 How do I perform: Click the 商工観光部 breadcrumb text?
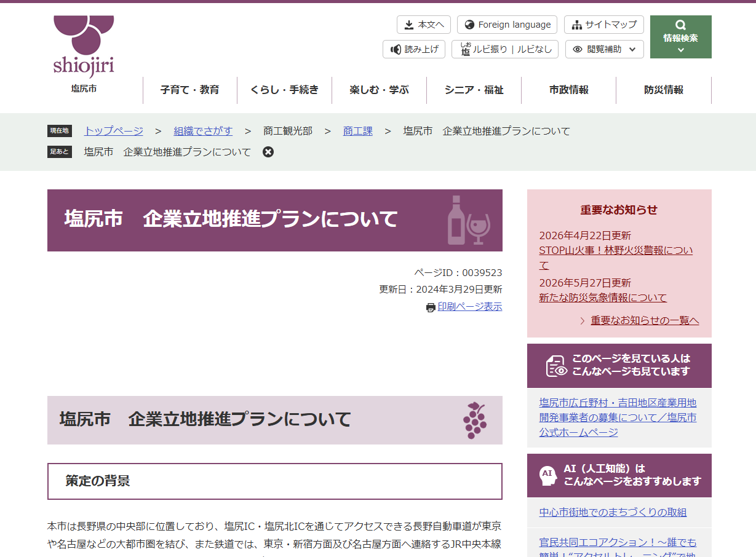pyautogui.click(x=288, y=131)
